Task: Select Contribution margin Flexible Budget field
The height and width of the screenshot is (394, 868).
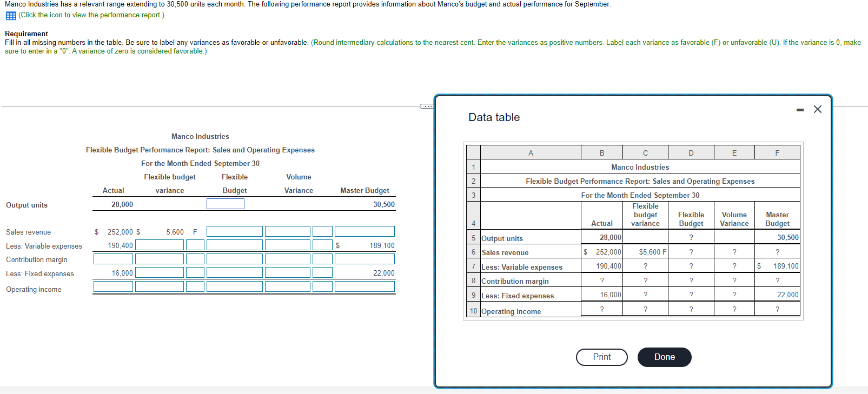Action: (x=235, y=259)
